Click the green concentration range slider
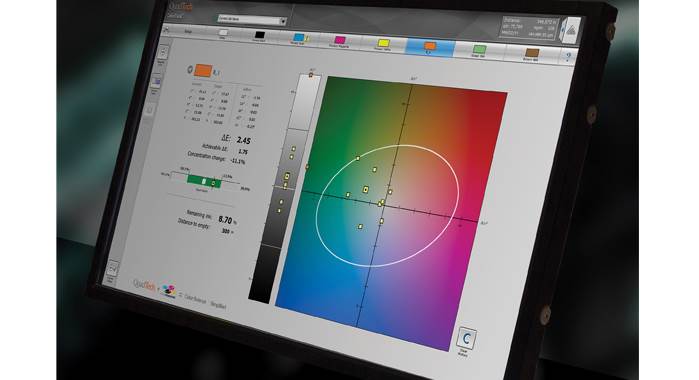The width and height of the screenshot is (699, 380). (x=203, y=181)
